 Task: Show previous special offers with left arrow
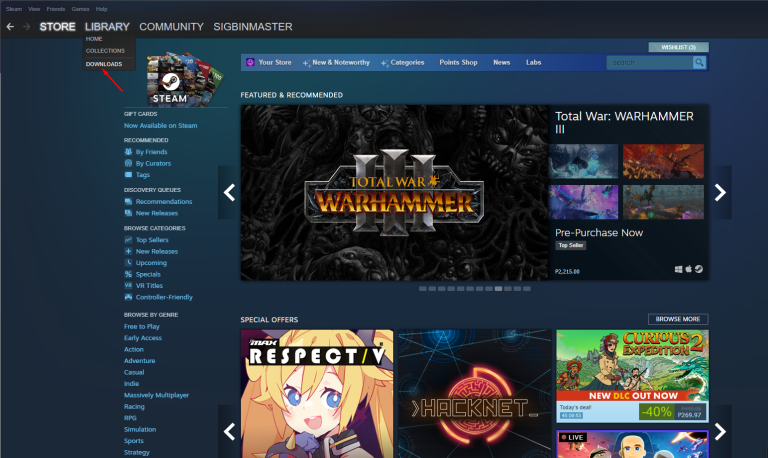pyautogui.click(x=229, y=432)
